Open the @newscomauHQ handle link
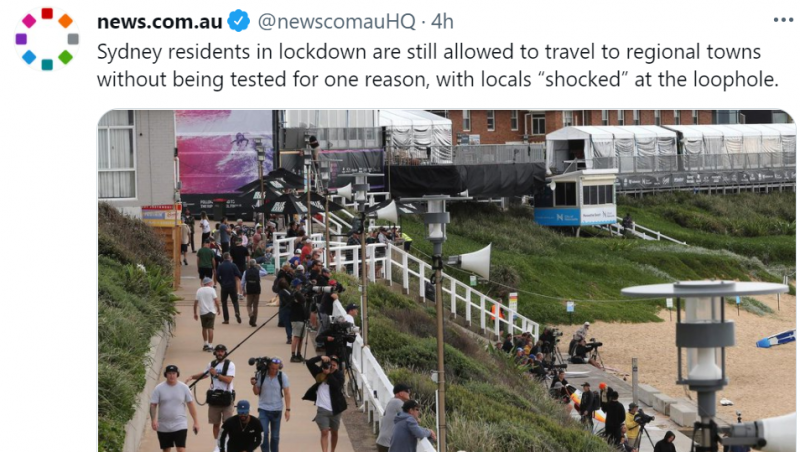 pyautogui.click(x=337, y=21)
